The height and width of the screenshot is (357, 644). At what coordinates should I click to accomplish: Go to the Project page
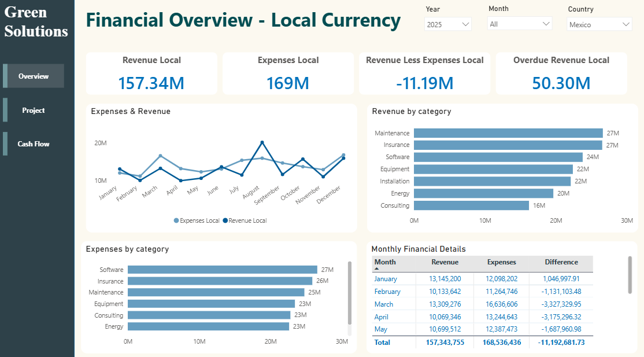pos(34,111)
